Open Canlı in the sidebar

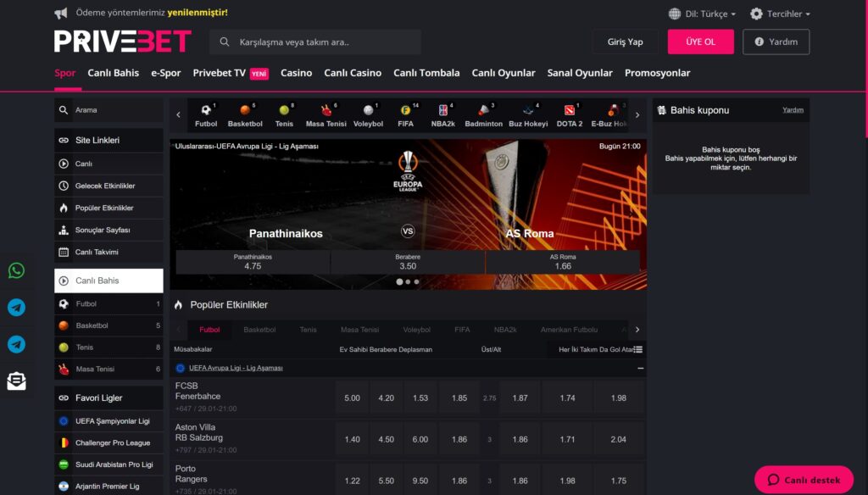tap(108, 164)
